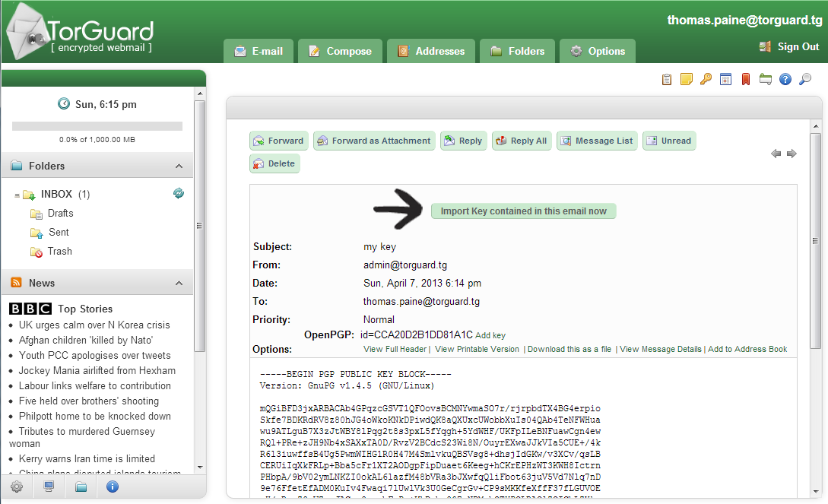Click the Sign Out door icon
Viewport: 828px width, 504px height.
(x=765, y=46)
